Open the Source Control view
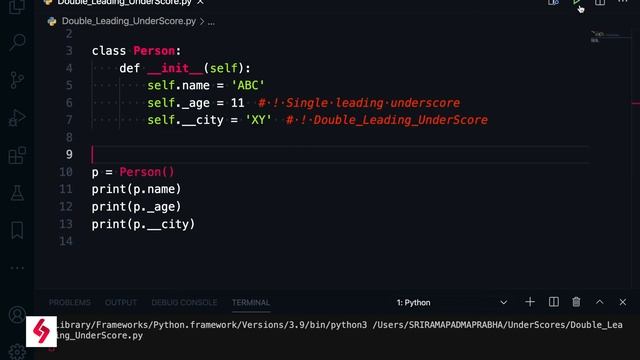Screen dimensions: 640x360 coord(17,80)
